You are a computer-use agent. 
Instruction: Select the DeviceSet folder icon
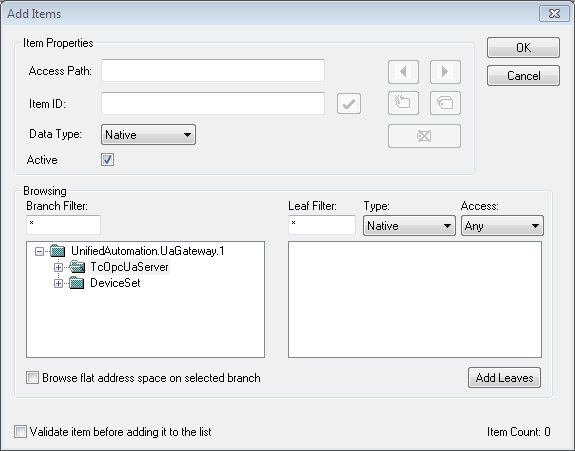[77, 283]
